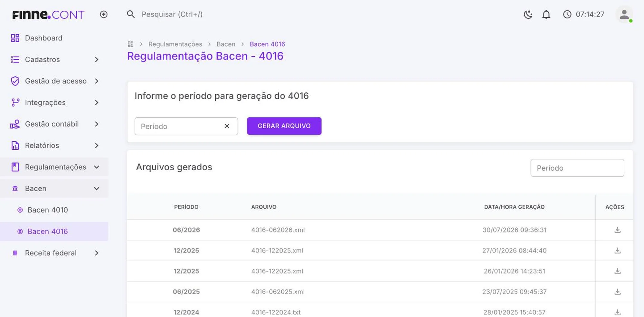Expand Gestão de acesso chevron

tap(97, 81)
